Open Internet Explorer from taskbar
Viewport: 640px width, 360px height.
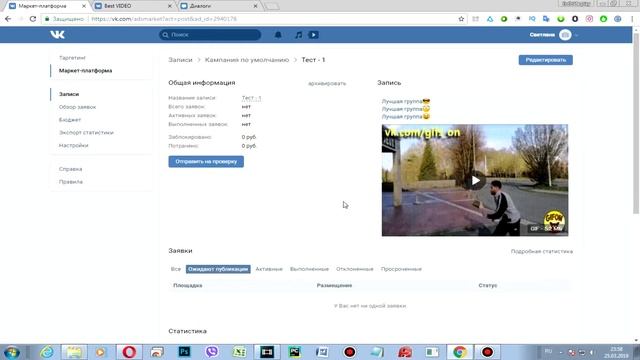click(47, 352)
